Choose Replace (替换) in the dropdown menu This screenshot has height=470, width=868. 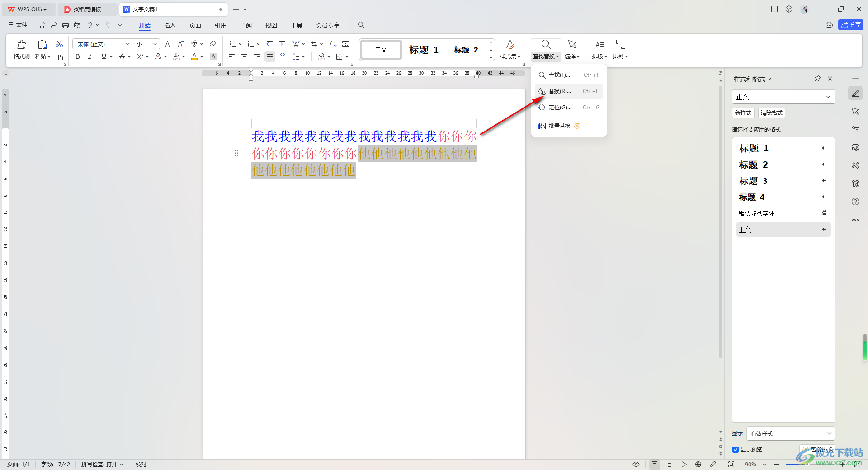[569, 91]
